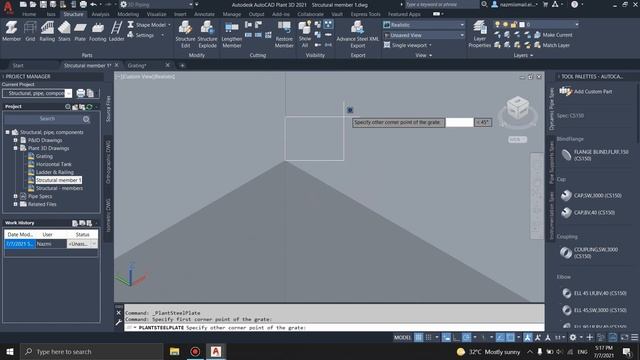Toggle snap mode in status bar
640x360 pixels.
click(x=428, y=338)
